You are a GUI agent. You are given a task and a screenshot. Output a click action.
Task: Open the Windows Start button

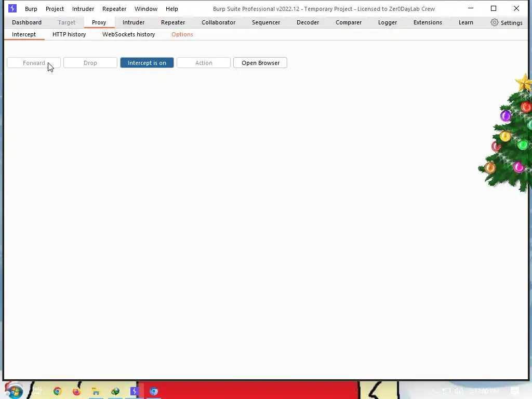pos(14,391)
